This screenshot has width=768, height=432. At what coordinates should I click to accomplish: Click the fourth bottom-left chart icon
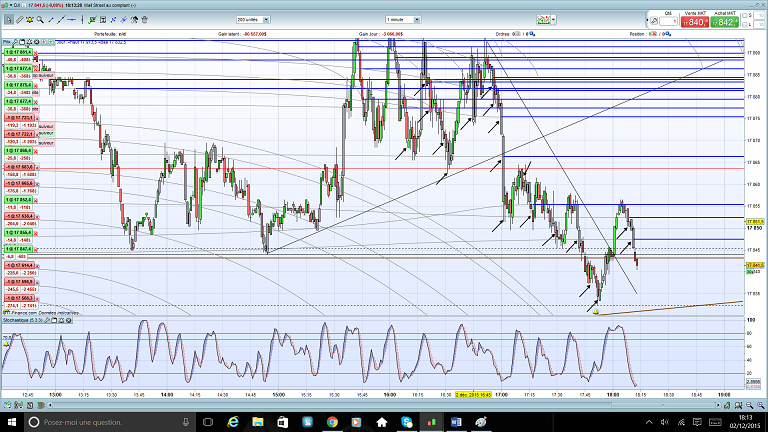point(41,405)
